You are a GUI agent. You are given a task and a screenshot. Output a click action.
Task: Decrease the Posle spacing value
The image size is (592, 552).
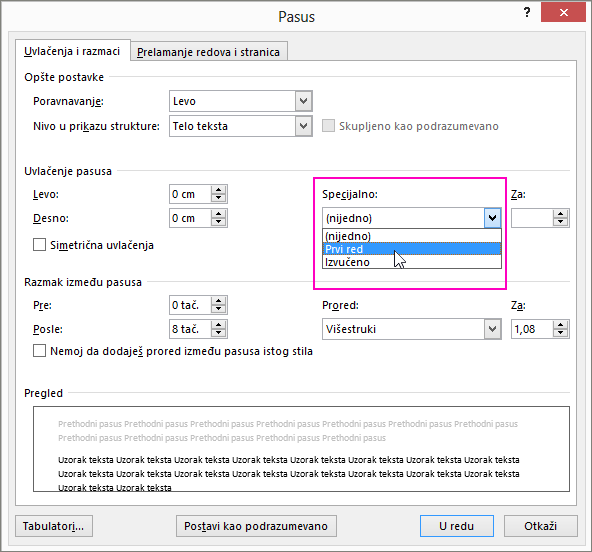tap(219, 334)
